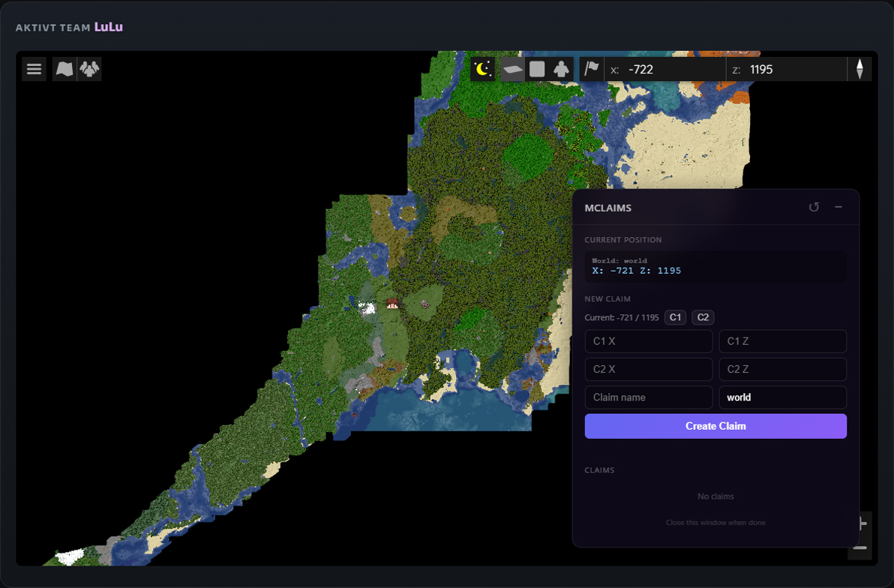Open the hamburger menu

tap(34, 69)
